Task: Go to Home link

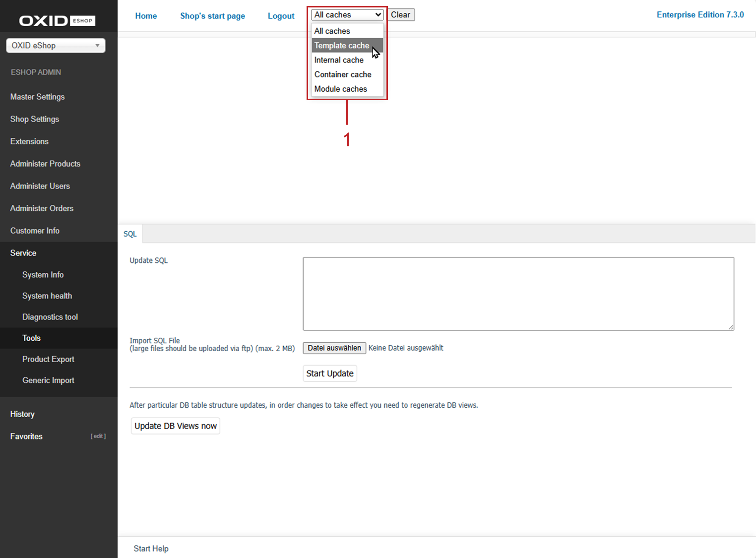Action: point(146,16)
